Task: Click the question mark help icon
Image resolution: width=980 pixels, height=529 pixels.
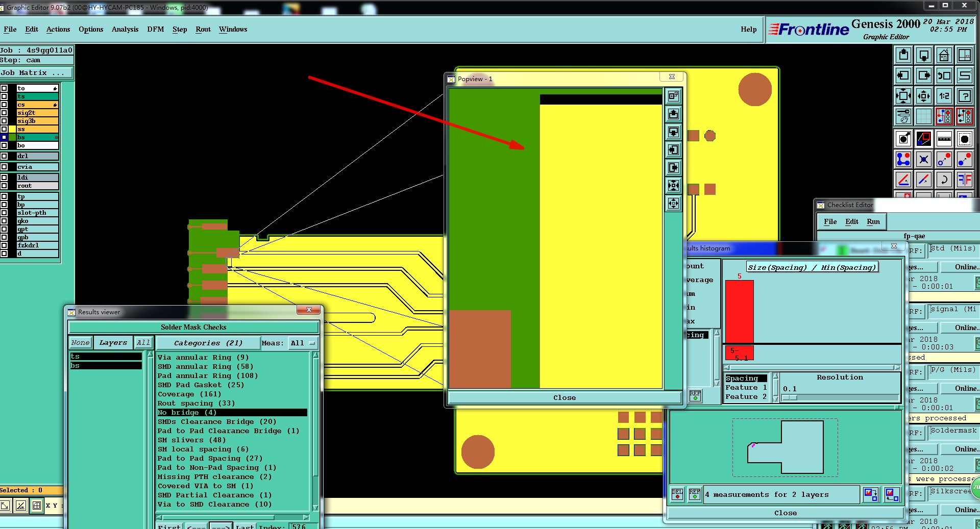Action: [x=965, y=96]
